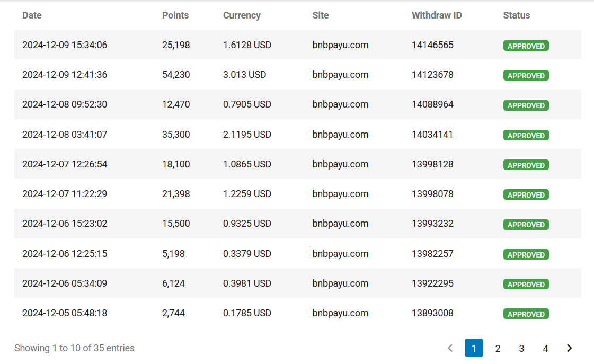Select date 2024-12-06 15:23:02
Viewport: 594px width, 364px height.
[x=65, y=224]
